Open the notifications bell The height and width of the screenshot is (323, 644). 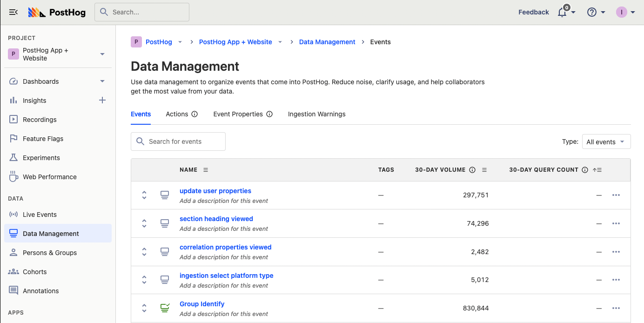coord(563,12)
